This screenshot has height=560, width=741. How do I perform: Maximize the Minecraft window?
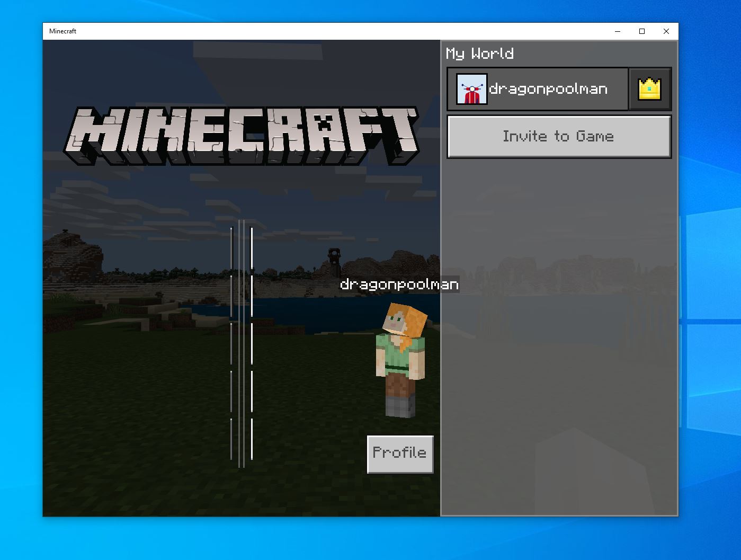pyautogui.click(x=642, y=31)
